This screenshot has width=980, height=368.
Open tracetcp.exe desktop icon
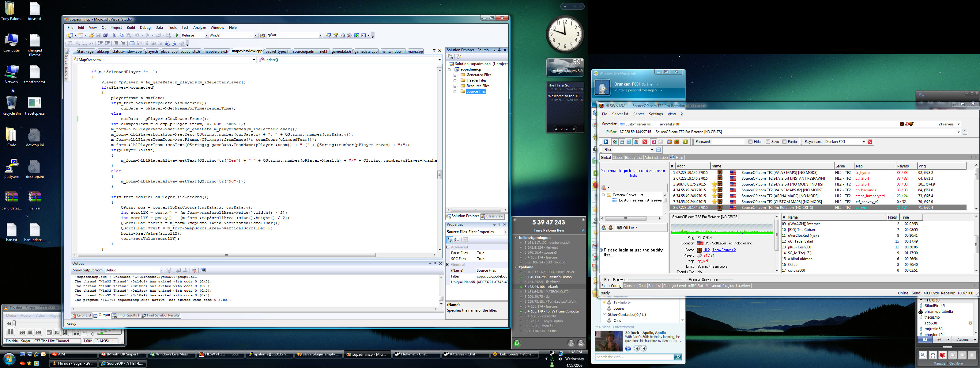(x=35, y=105)
